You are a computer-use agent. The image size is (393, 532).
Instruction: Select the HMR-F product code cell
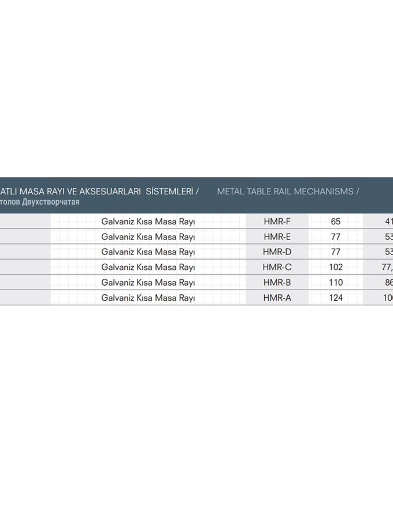(277, 221)
